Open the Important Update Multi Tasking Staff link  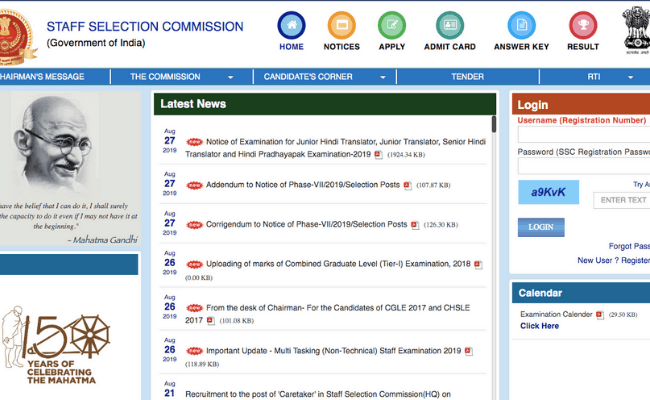pyautogui.click(x=333, y=351)
